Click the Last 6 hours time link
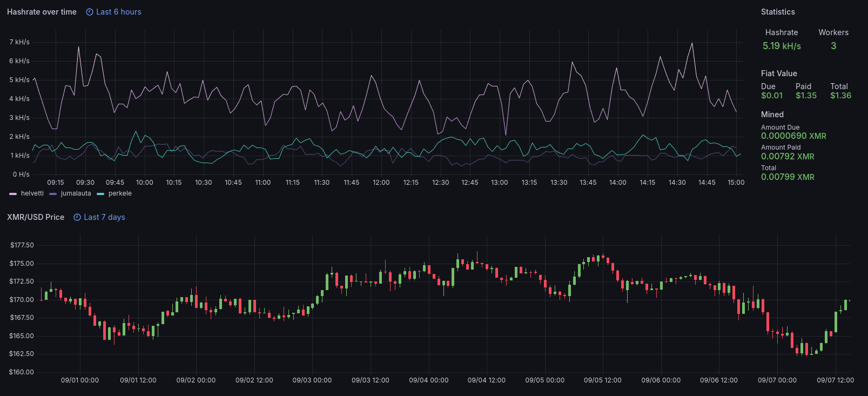The image size is (868, 396). click(x=119, y=12)
